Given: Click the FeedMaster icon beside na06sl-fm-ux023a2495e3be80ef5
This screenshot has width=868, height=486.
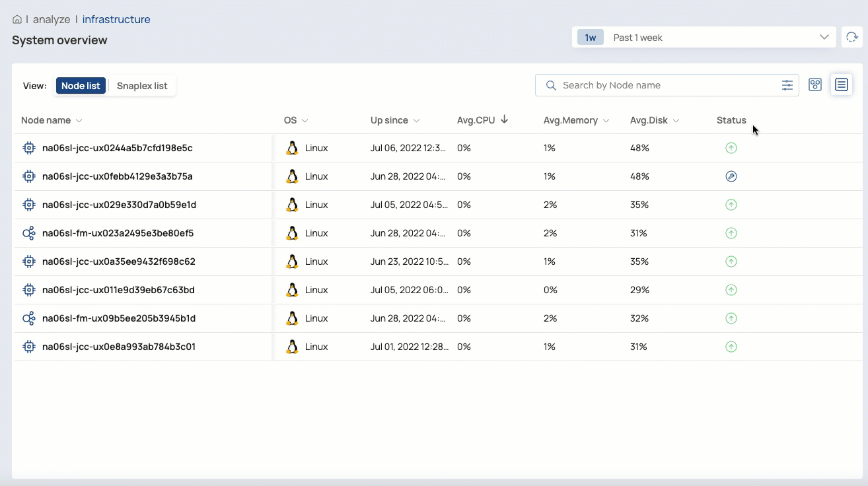Looking at the screenshot, I should (x=28, y=233).
